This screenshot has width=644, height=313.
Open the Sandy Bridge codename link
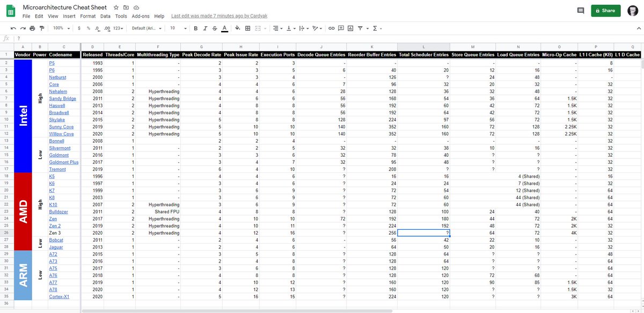click(62, 98)
